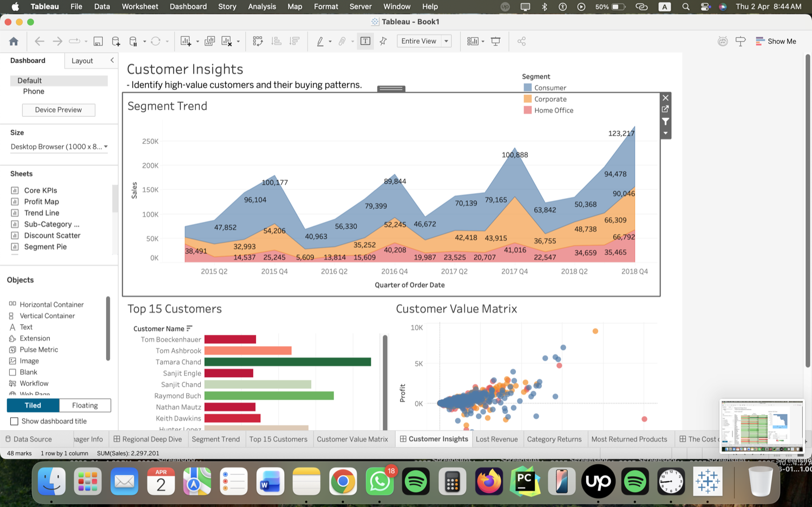Click the pushpin icon next to Show Me

[x=741, y=41]
